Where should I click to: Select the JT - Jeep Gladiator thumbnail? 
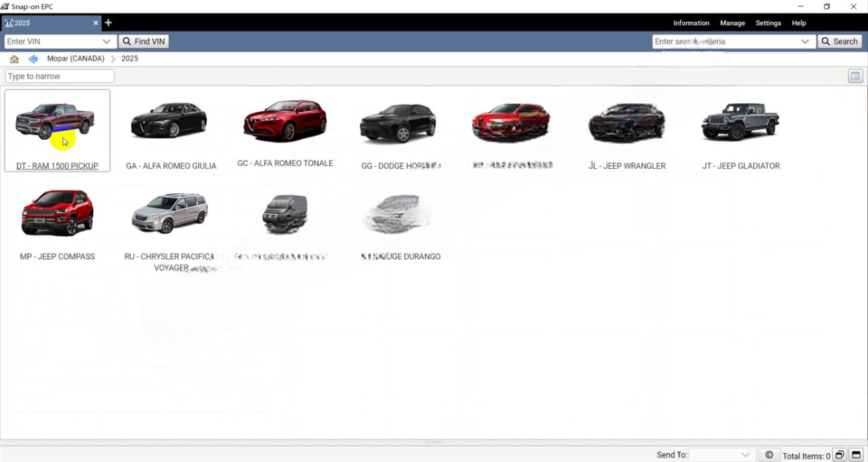pyautogui.click(x=740, y=124)
